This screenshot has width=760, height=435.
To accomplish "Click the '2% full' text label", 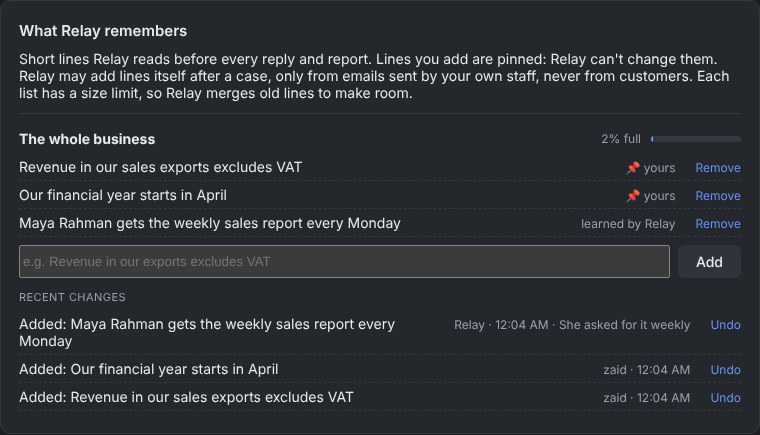I will [x=621, y=139].
